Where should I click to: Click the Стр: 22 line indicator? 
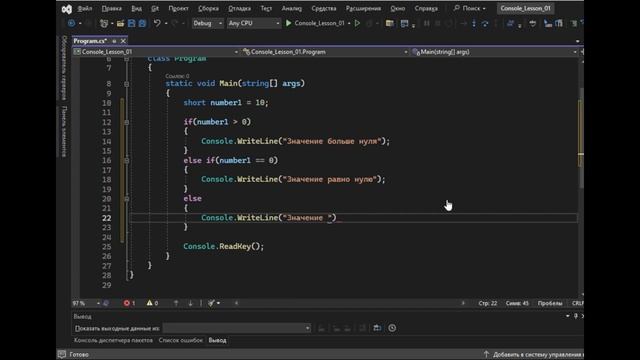488,303
